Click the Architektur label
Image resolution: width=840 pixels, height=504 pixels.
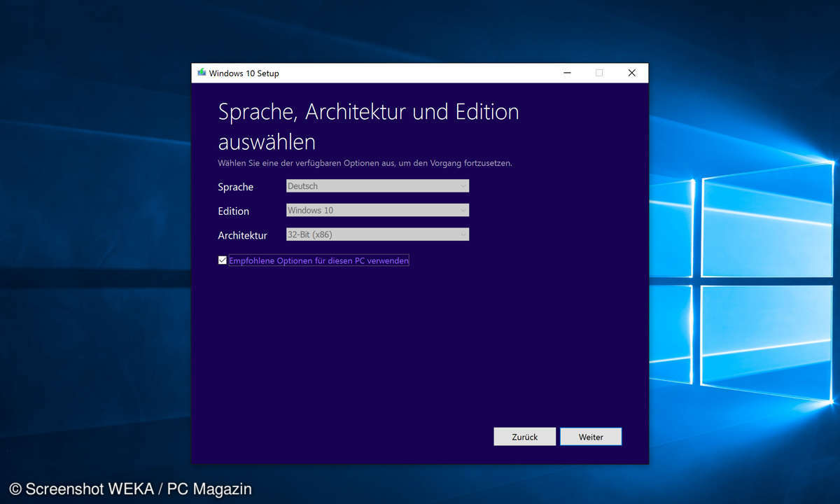coord(243,235)
